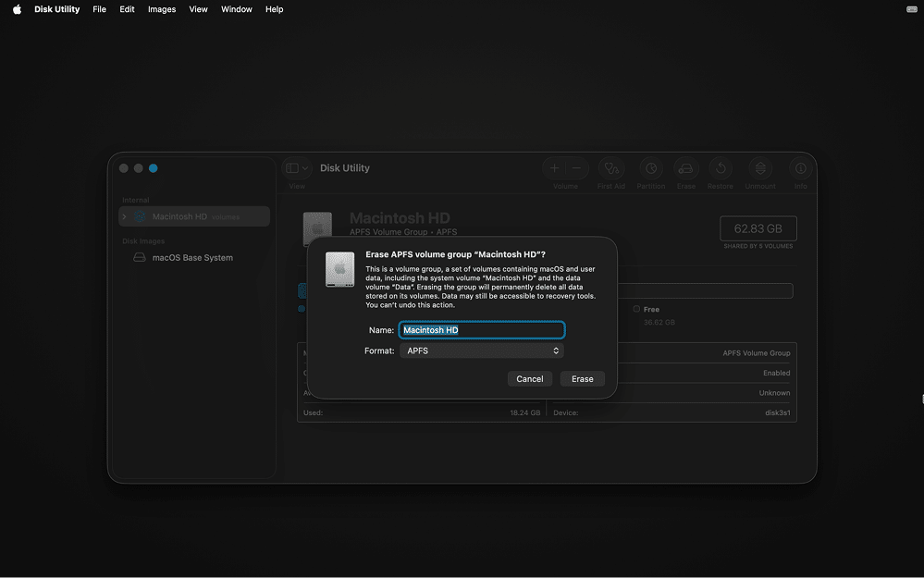Click the Erase button to confirm
Viewport: 924px width, 578px height.
582,378
